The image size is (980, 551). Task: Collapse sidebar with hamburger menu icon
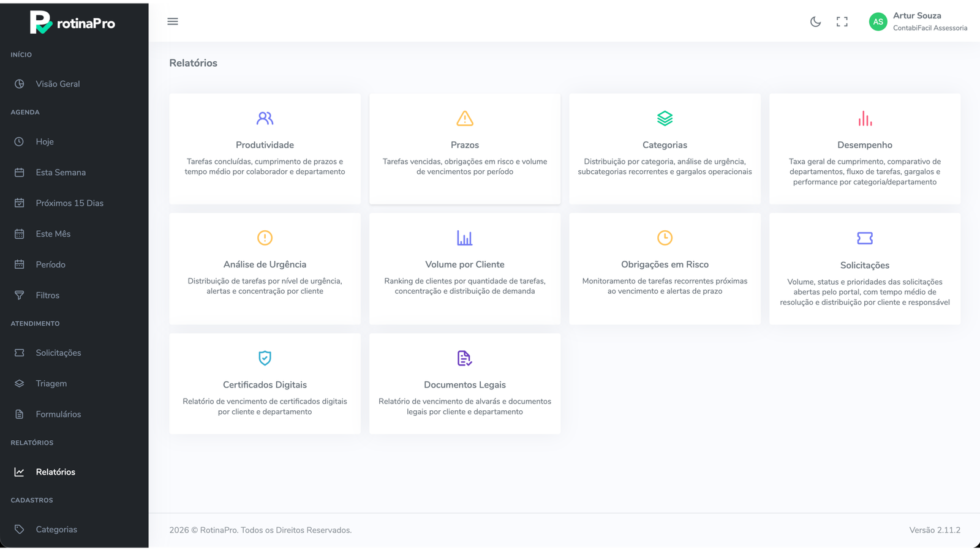click(173, 21)
